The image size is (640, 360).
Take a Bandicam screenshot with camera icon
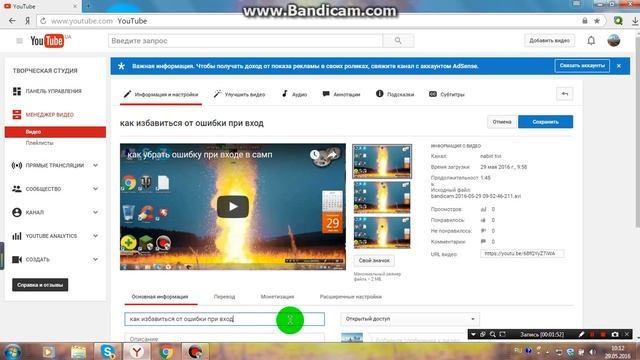point(615,334)
